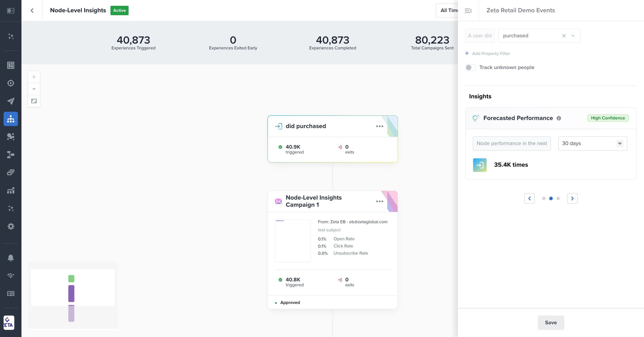Viewport: 644px width, 337px height.
Task: Zoom in on the canvas
Action: [34, 77]
